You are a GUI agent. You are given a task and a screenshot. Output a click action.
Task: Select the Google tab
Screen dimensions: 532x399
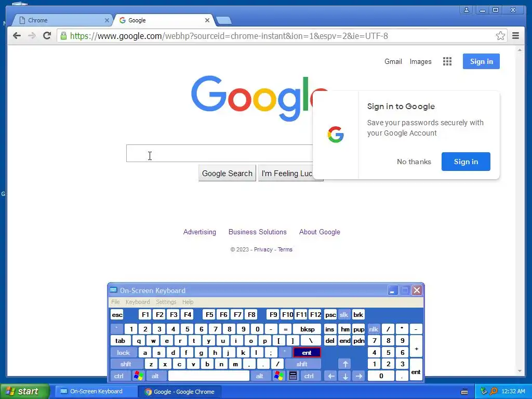pyautogui.click(x=163, y=20)
